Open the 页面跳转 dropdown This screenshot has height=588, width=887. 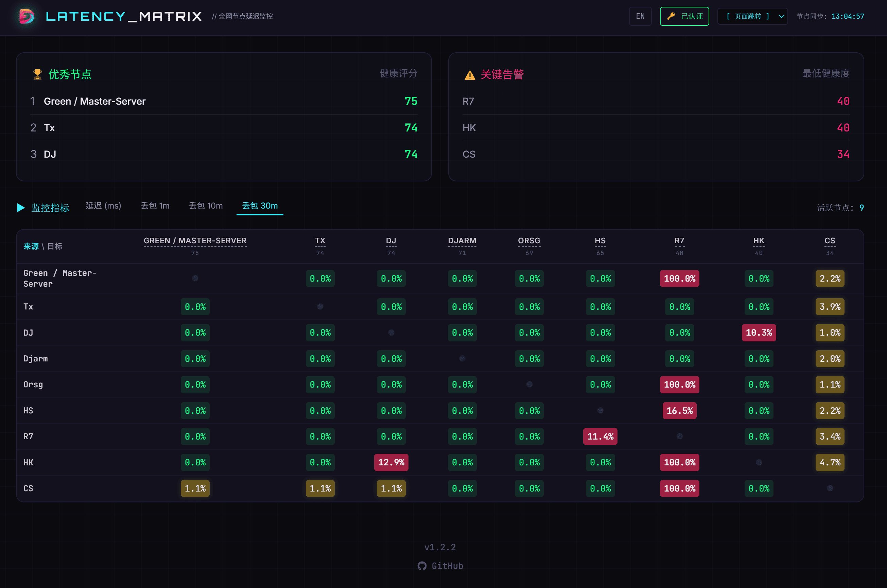pyautogui.click(x=752, y=16)
